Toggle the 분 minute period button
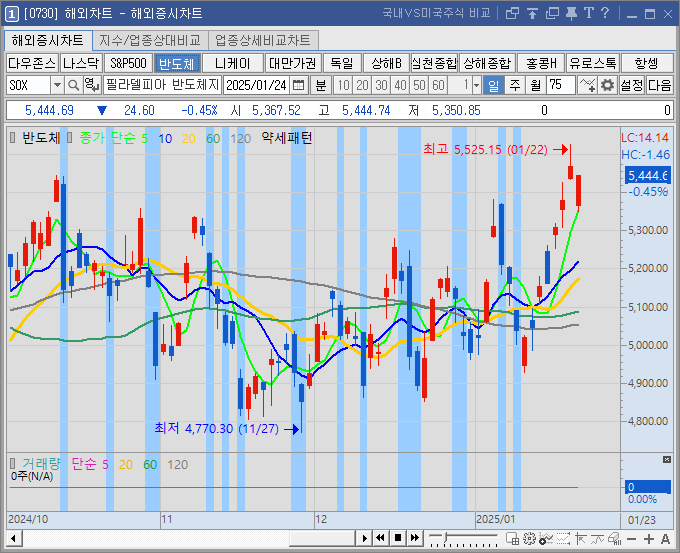The height and width of the screenshot is (553, 680). (321, 85)
